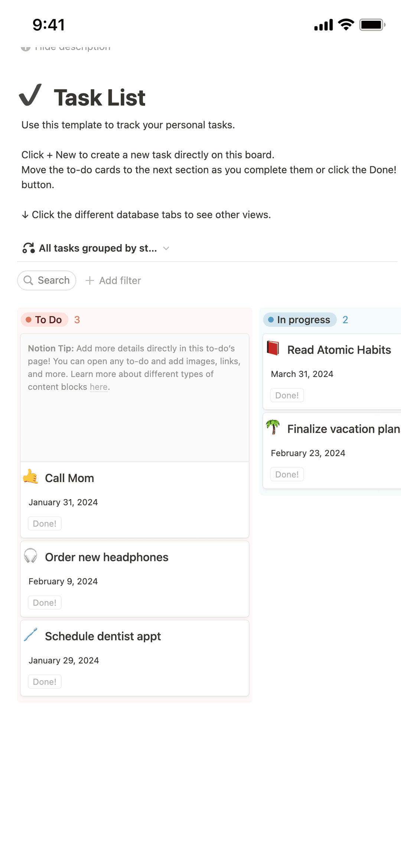Click the plus icon next to Add filter

coord(89,281)
